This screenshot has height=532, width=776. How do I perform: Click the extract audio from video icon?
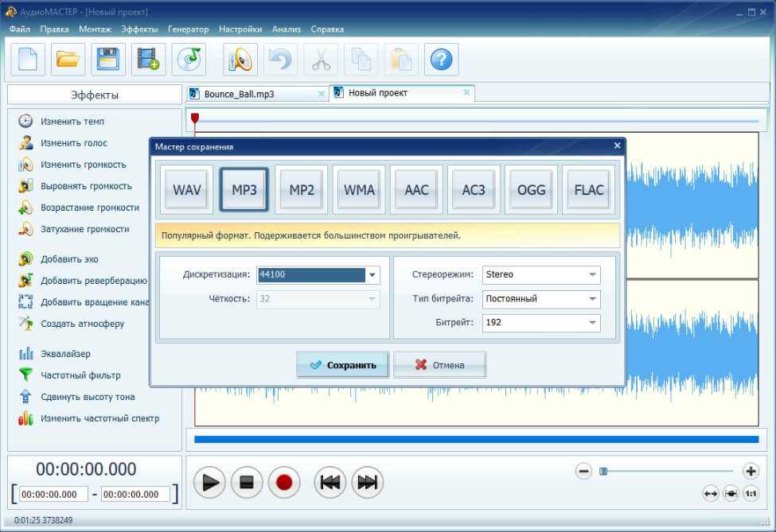pyautogui.click(x=148, y=60)
